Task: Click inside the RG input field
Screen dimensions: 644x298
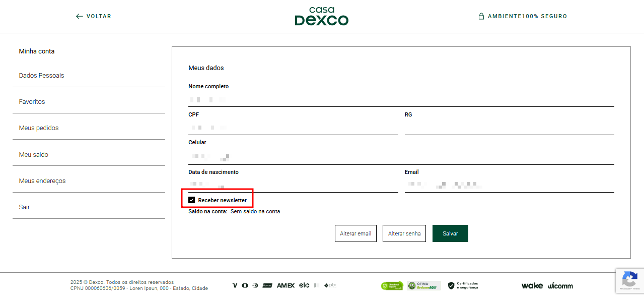Action: pos(509,126)
